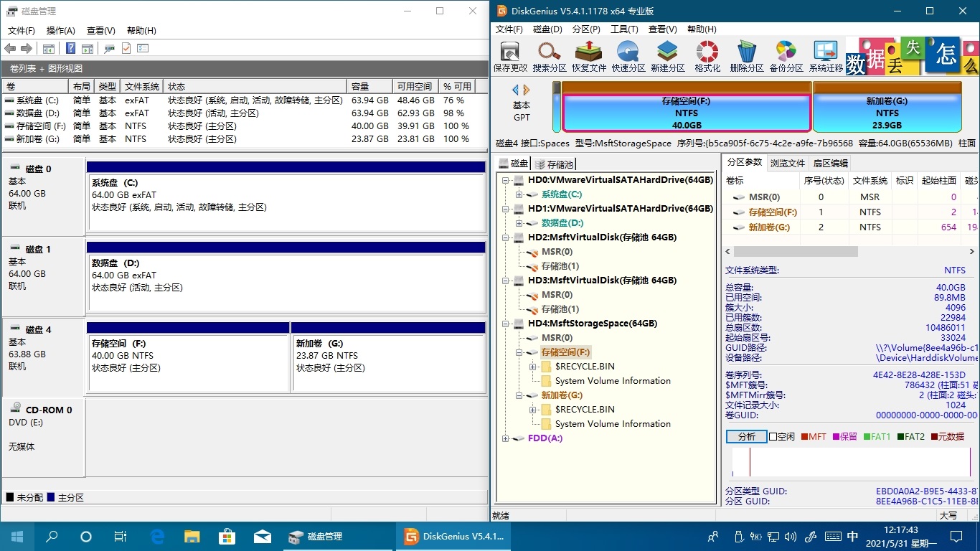
Task: Click magenta 保留 legend swatch
Action: (836, 436)
